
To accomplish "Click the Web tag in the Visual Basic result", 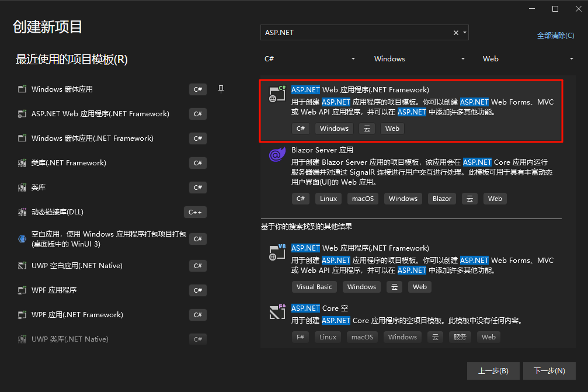I will click(420, 287).
